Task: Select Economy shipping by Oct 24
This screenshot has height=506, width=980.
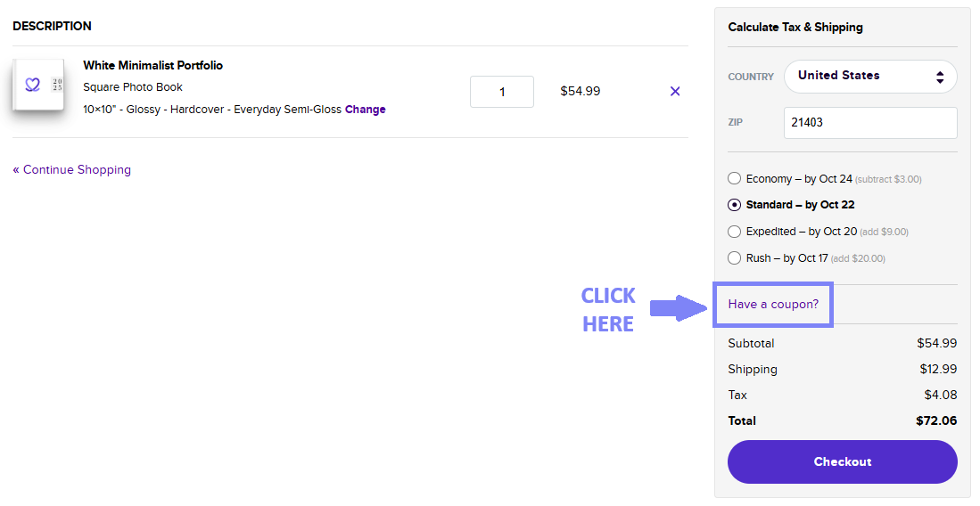Action: [x=735, y=178]
